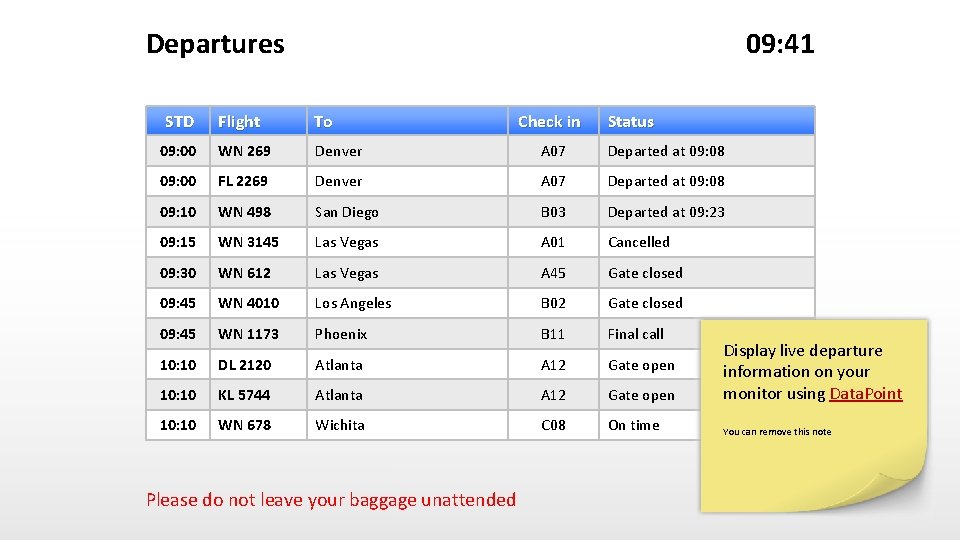
Task: Click the To column header
Action: tap(407, 121)
